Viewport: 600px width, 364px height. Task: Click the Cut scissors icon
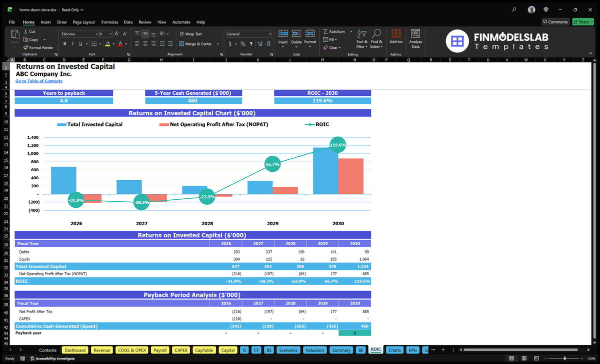pyautogui.click(x=25, y=31)
